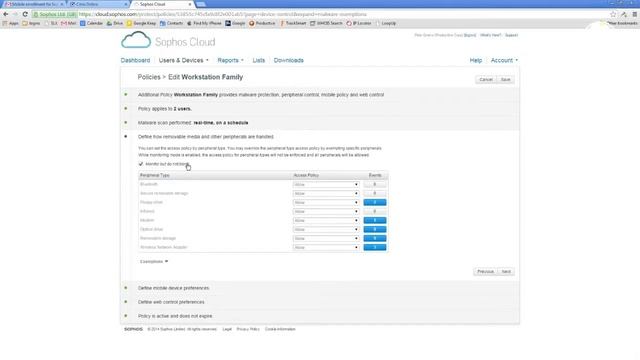
Task: Open the Help link
Action: (x=476, y=60)
